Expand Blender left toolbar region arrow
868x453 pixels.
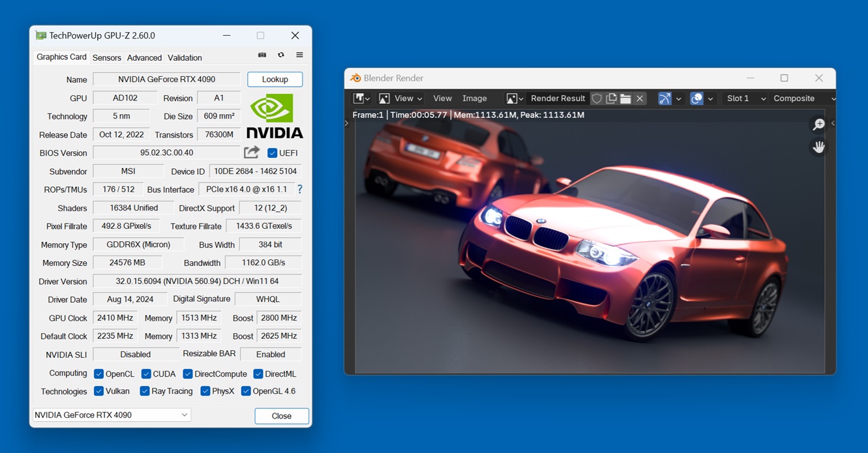pos(347,123)
